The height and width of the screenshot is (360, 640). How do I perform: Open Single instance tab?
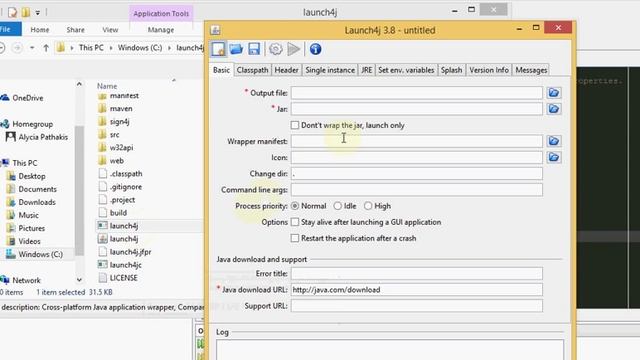pyautogui.click(x=330, y=70)
